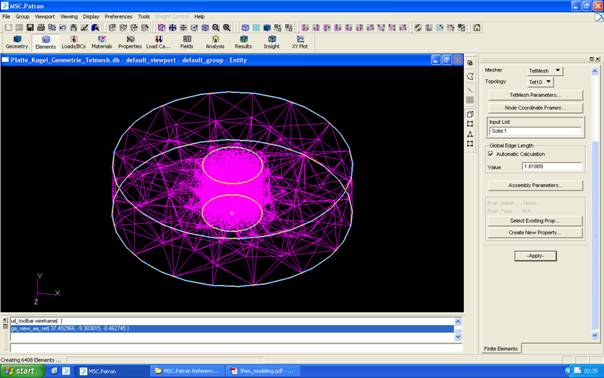Open the Viewport menu
Viewport: 604px width, 378px height.
pos(45,17)
